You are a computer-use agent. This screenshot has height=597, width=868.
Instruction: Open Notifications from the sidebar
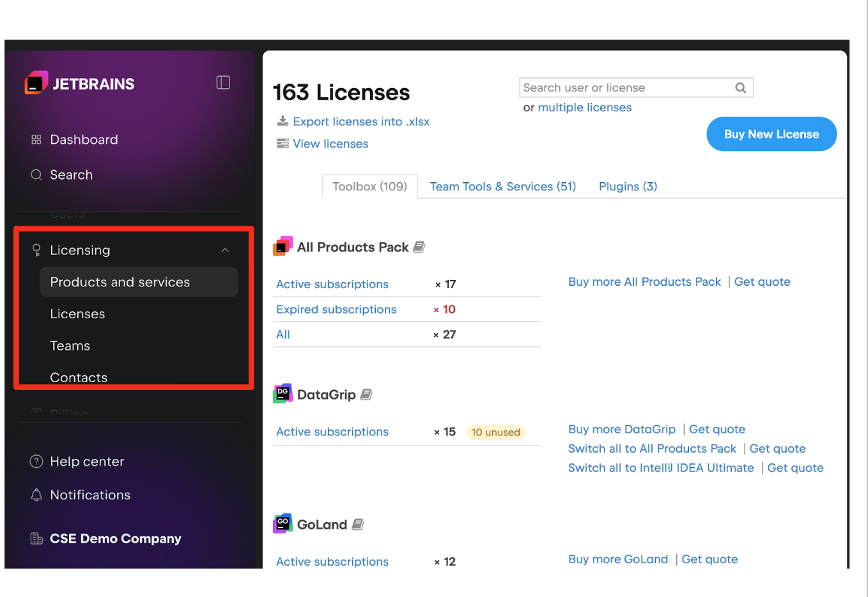[90, 495]
